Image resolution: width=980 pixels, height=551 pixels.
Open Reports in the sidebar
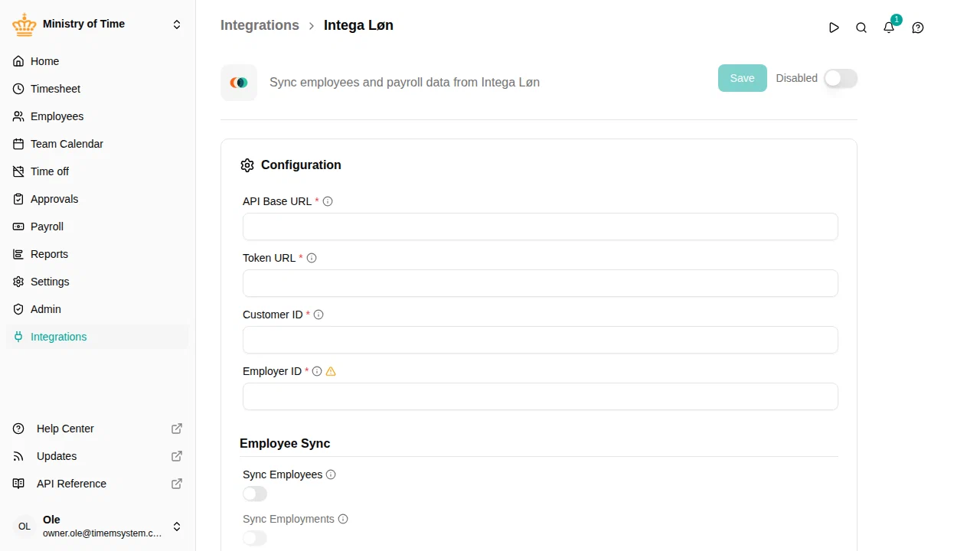point(97,254)
